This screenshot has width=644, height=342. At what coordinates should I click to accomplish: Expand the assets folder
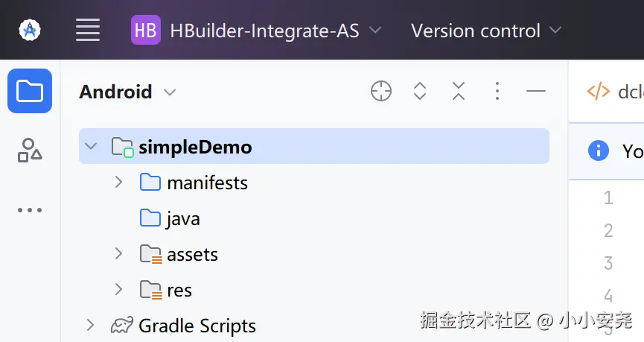point(118,254)
